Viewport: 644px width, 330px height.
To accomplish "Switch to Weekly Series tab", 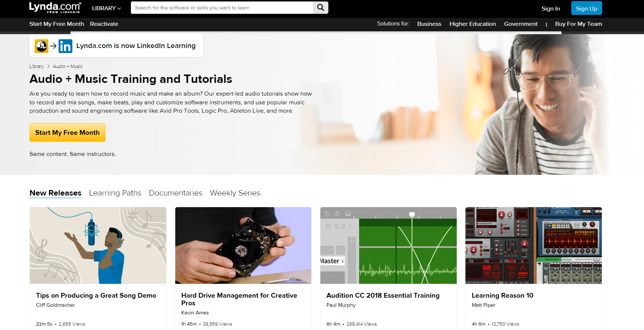I will pos(235,193).
